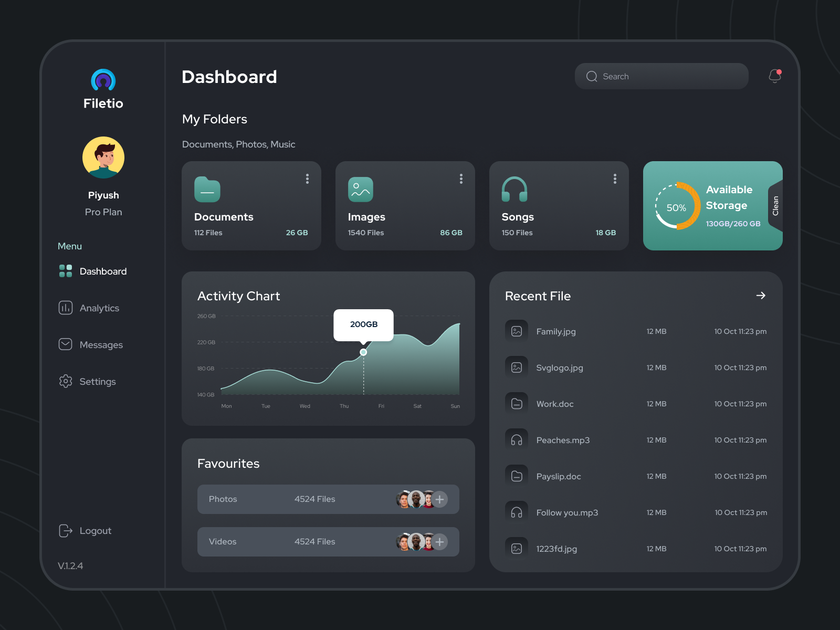
Task: Click the folder icon beside Payslip.doc
Action: tap(517, 476)
